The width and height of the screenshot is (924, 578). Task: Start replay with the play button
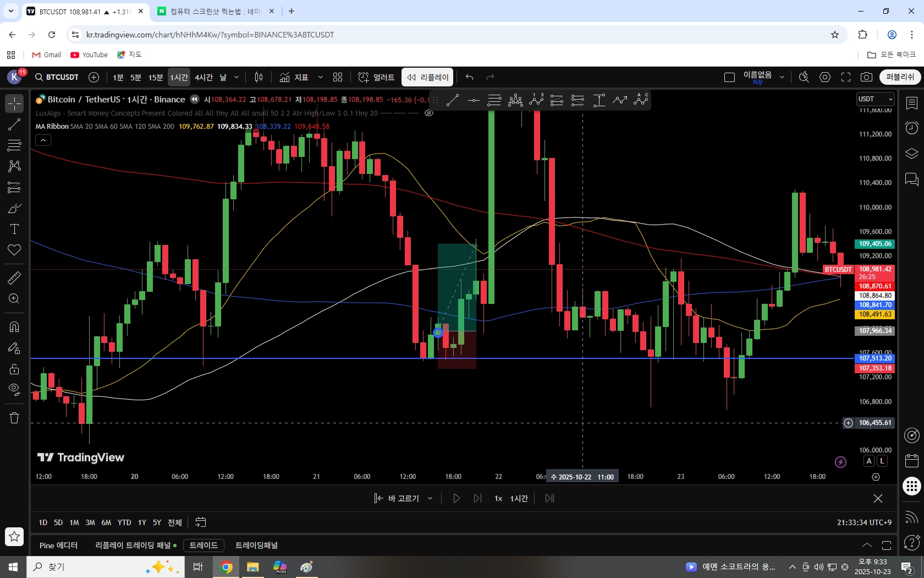coord(457,498)
